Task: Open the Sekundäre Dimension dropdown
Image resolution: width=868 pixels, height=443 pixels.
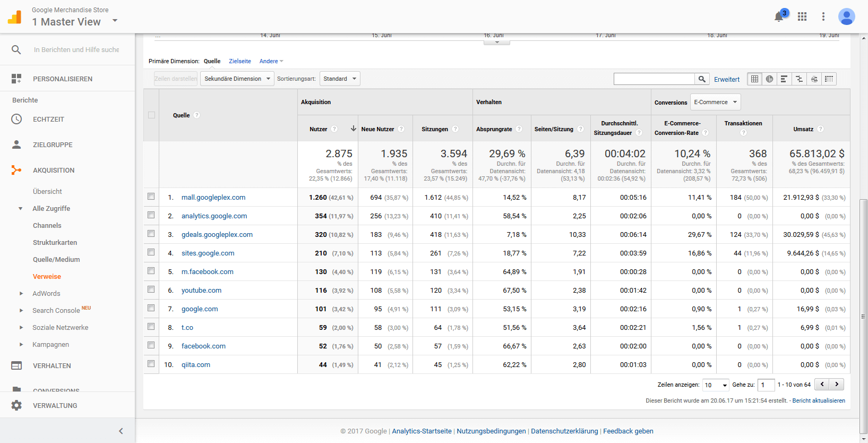Action: [237, 79]
